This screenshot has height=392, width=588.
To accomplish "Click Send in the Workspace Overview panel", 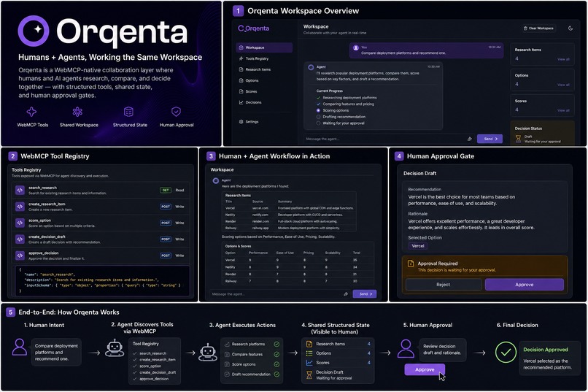I will point(490,139).
